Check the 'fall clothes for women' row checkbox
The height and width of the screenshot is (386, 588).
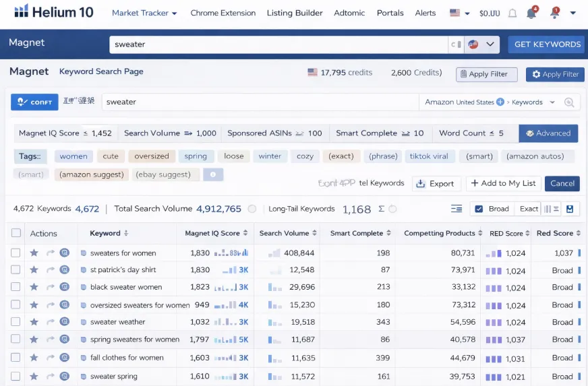(16, 358)
